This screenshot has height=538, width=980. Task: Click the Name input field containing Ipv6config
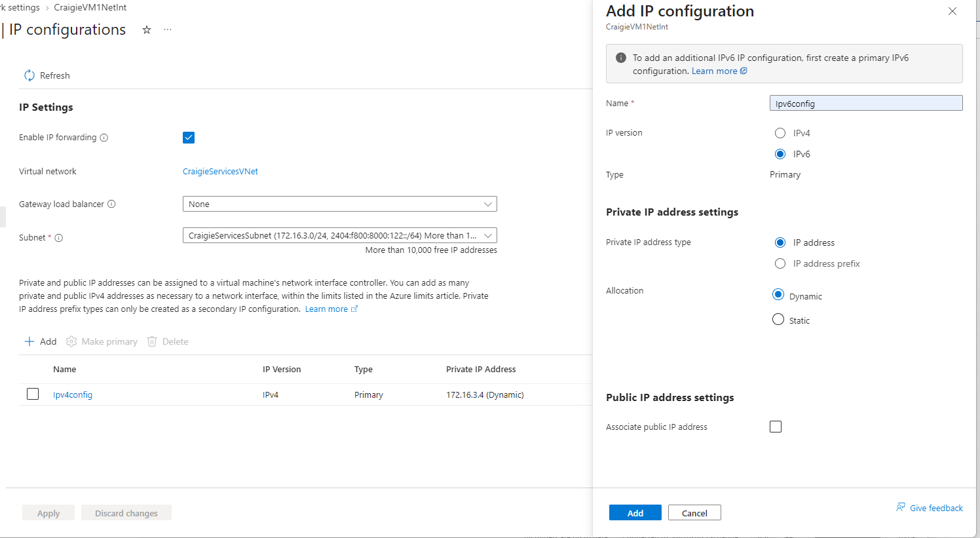(x=866, y=103)
